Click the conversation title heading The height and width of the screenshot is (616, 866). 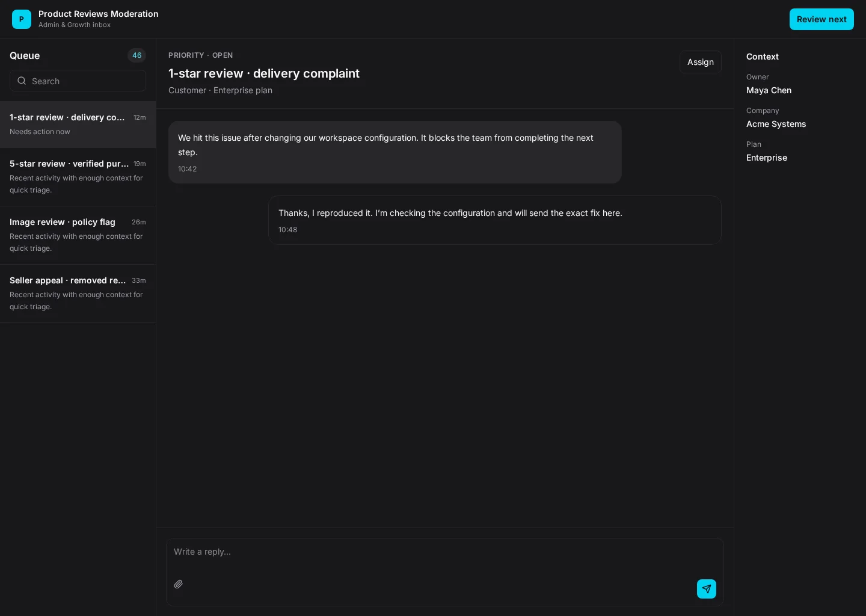point(264,73)
